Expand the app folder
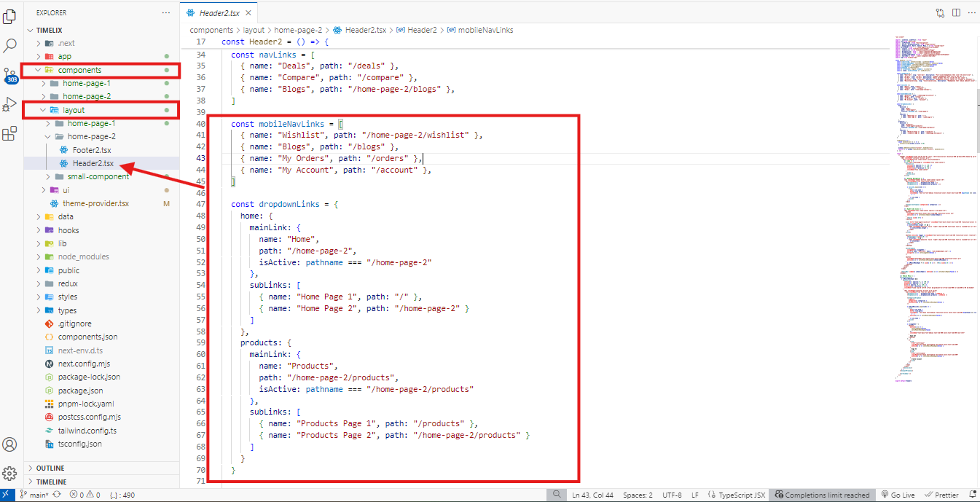 click(x=101, y=56)
